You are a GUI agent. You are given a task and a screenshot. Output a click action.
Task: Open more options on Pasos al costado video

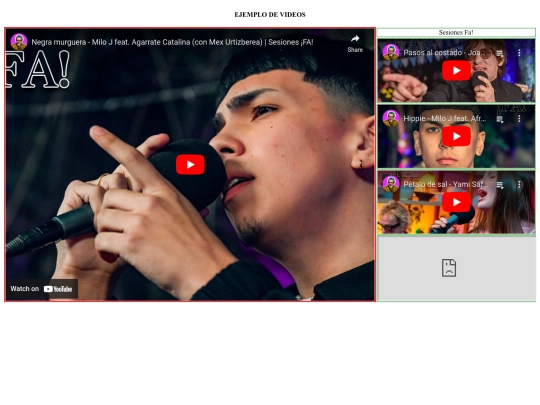coord(519,53)
